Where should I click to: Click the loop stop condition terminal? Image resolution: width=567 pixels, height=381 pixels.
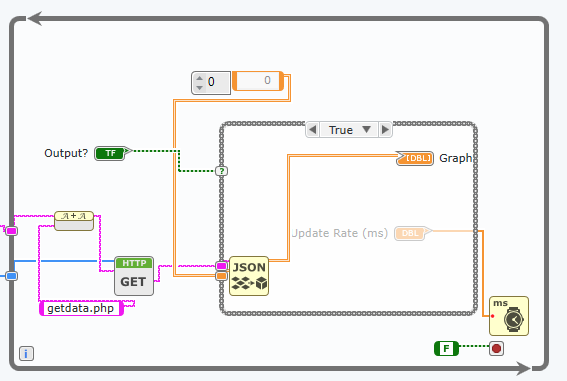[x=496, y=348]
